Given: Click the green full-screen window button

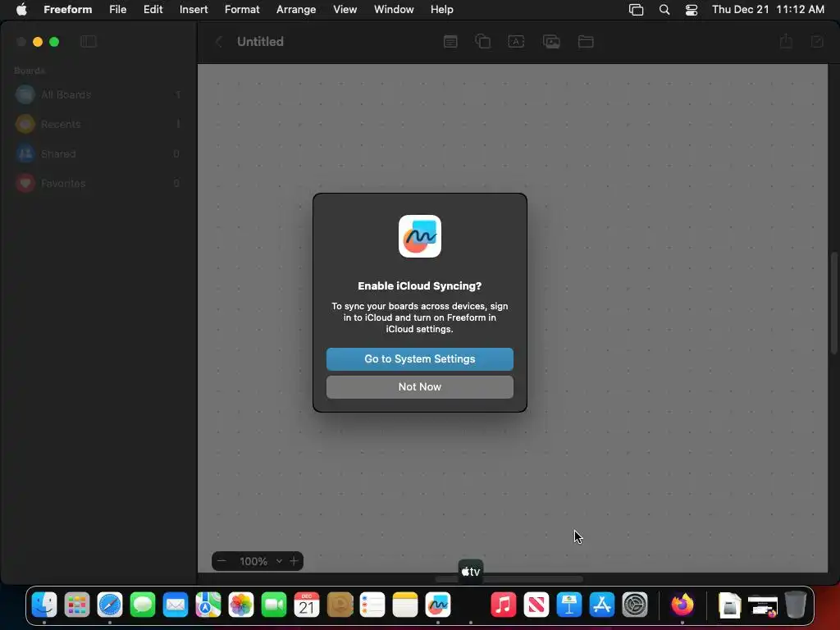Looking at the screenshot, I should (x=54, y=42).
